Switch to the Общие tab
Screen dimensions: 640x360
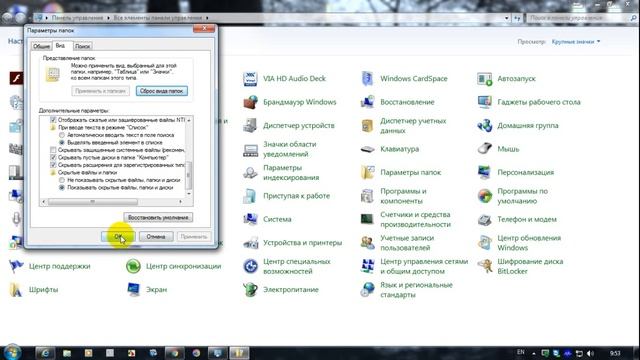coord(41,47)
